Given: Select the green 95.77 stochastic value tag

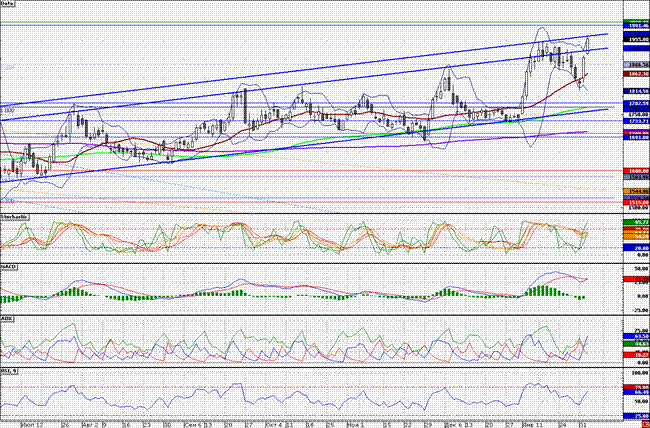Looking at the screenshot, I should (636, 223).
